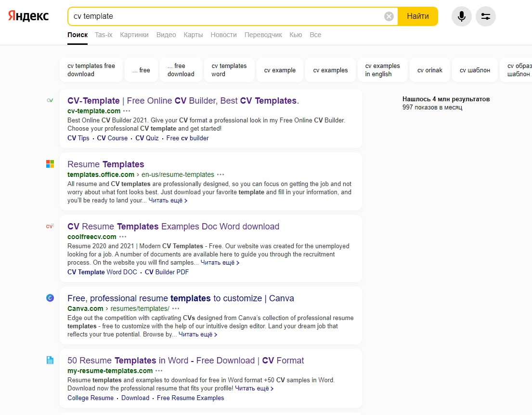
Task: Click the coolfreecv.com green URL
Action: click(91, 237)
